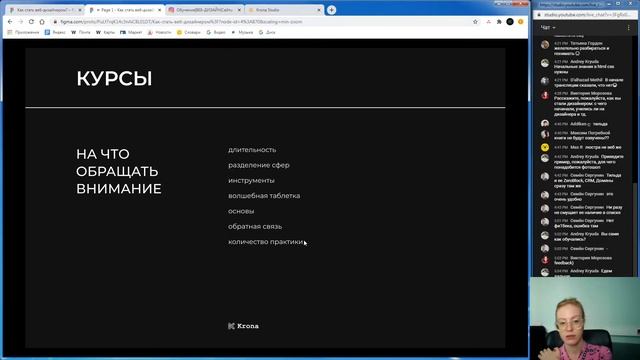Click Виктория Морозова's red avatar by long question
Viewport: 640px width, 360px height.
coord(545,95)
